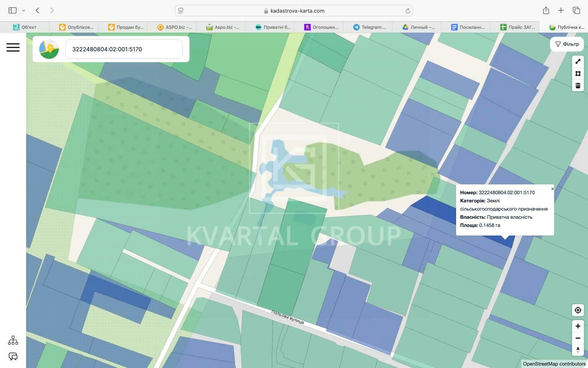This screenshot has height=368, width=588.
Task: Click the kadastrova-karta.com address bar
Action: pos(294,11)
